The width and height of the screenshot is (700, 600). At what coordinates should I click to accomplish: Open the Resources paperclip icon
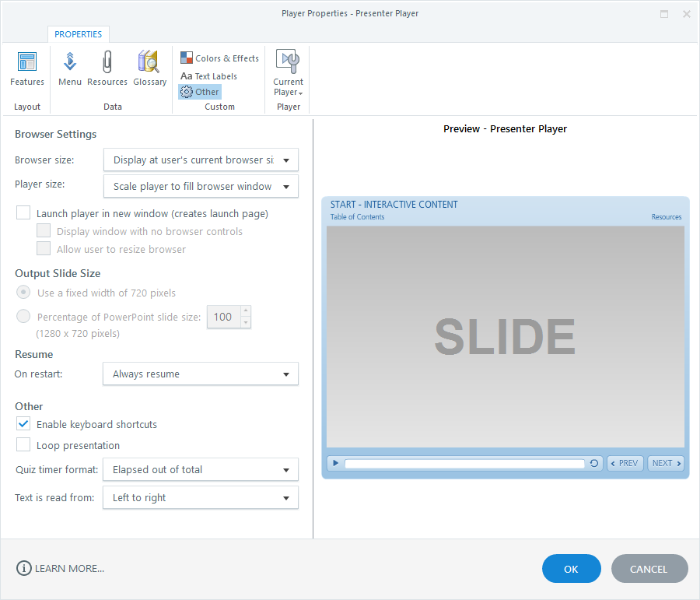point(107,68)
